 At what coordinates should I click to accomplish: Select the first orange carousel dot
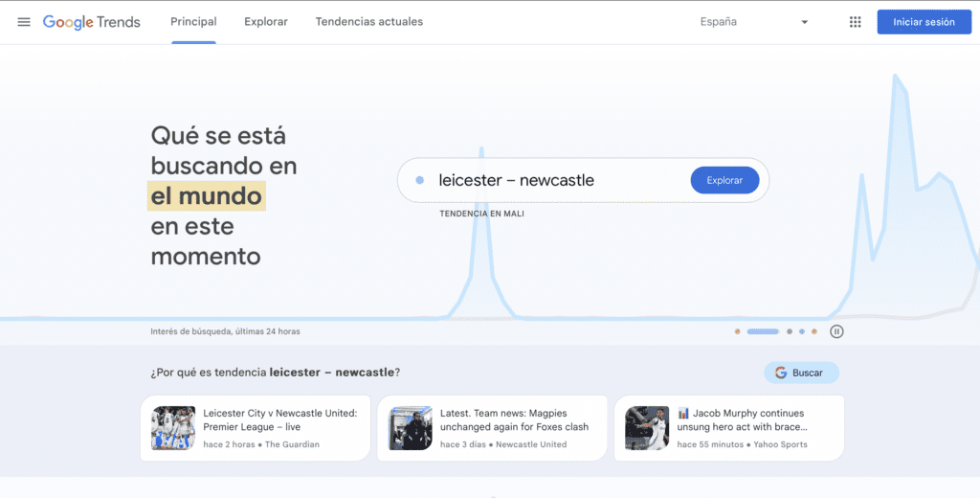(738, 331)
